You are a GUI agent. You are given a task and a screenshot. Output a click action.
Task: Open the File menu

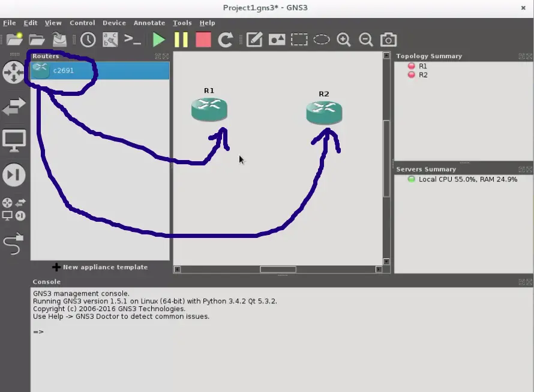[10, 23]
